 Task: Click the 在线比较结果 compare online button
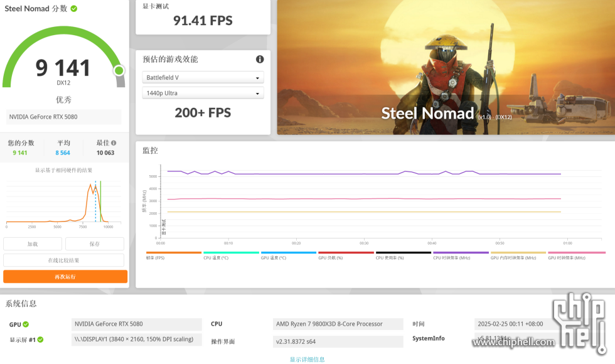point(63,260)
